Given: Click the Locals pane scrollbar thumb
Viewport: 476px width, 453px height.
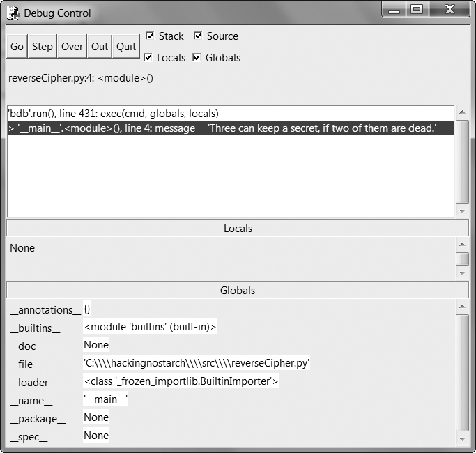Looking at the screenshot, I should pos(462,259).
